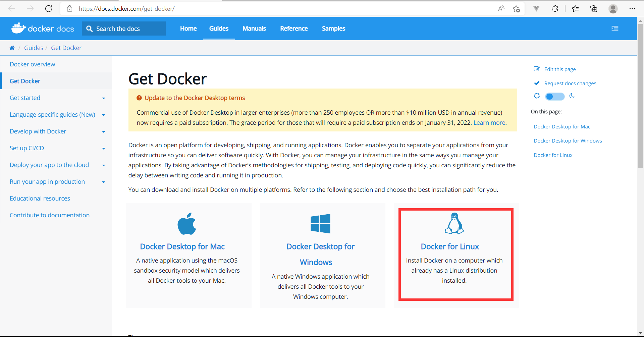Open the Home tab
The width and height of the screenshot is (644, 337).
coord(189,29)
